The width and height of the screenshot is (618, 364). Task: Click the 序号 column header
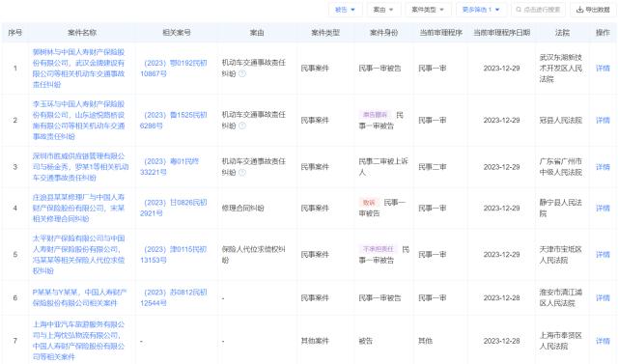pos(15,32)
